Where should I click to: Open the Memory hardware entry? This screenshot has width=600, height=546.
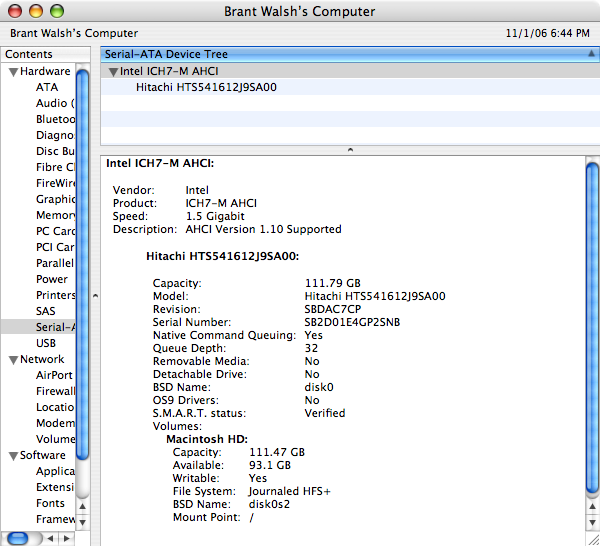pos(55,215)
